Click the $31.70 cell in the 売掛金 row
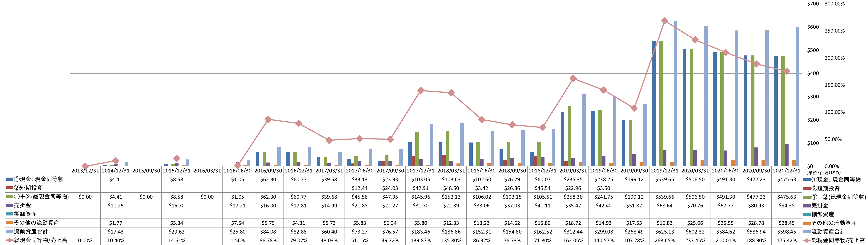 (x=420, y=206)
